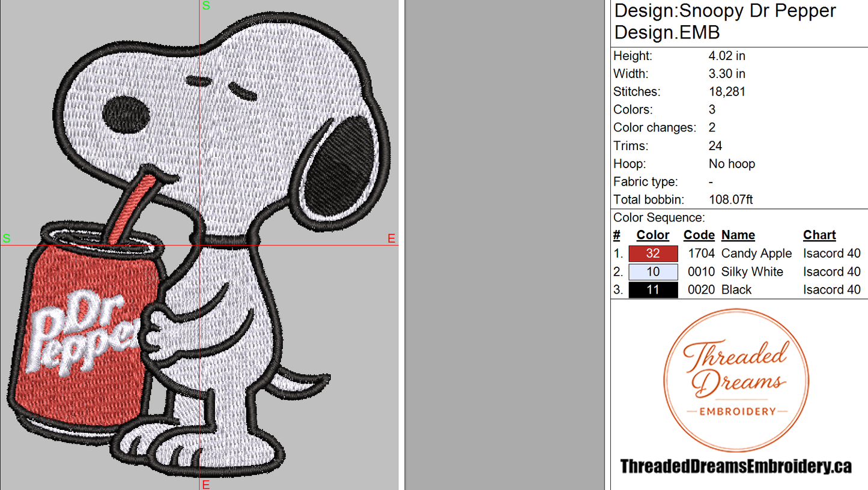Screen dimensions: 868x490
Task: Click the Color column header
Action: click(x=653, y=235)
